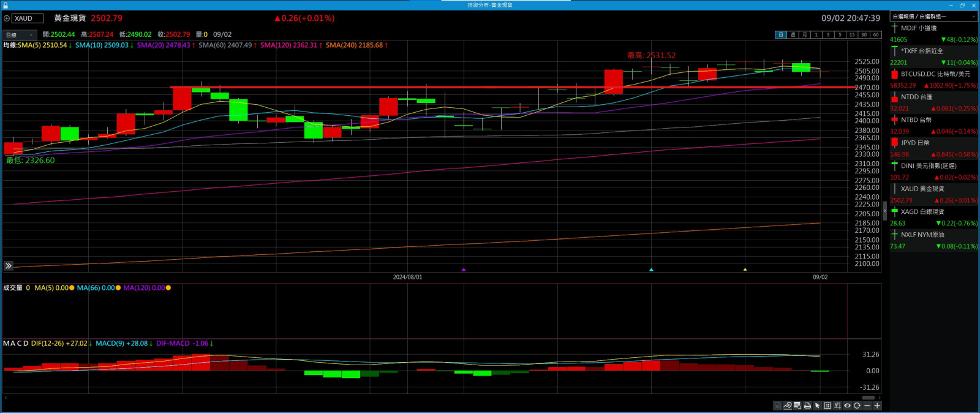Open the 自選報價 watchlist group dropdown
Viewport: 980px width, 413px height.
[933, 17]
